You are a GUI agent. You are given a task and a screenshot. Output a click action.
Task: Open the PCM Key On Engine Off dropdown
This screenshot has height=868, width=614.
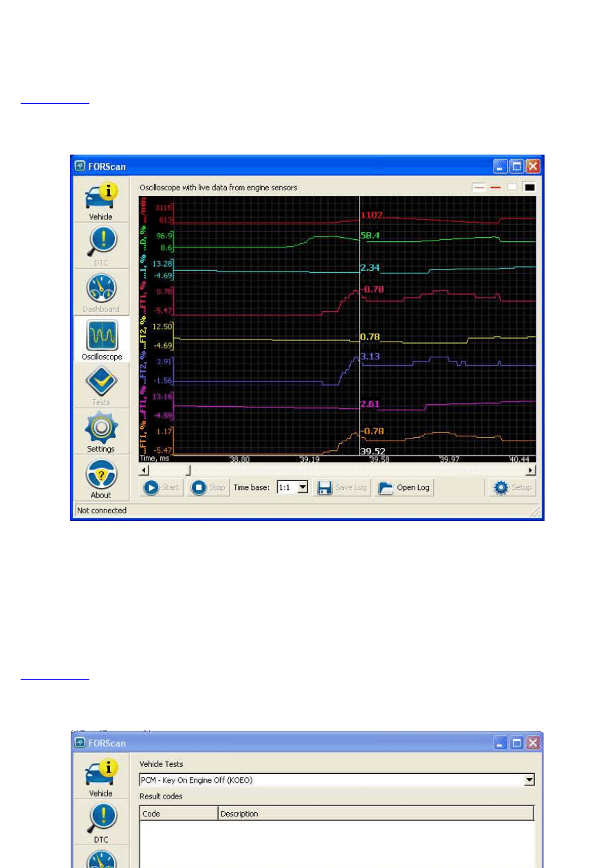[x=529, y=780]
